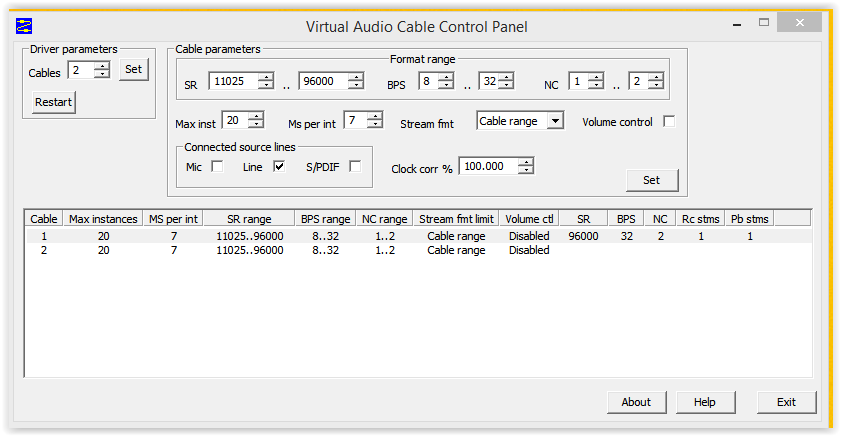Click the maximum NC spinner arrows
Viewport: 841px width, 436px height.
(656, 82)
